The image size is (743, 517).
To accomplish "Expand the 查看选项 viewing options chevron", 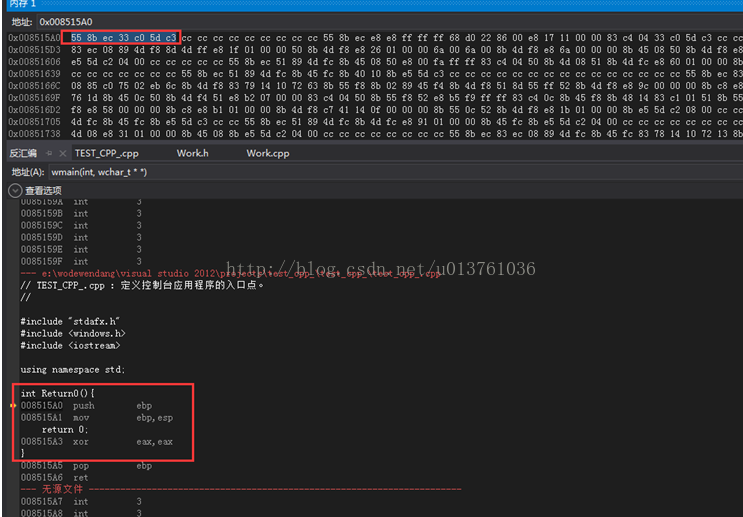I will coord(15,190).
